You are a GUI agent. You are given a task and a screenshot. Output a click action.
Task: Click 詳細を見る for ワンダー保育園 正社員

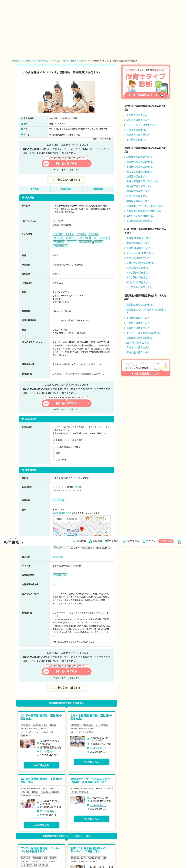coord(42,765)
